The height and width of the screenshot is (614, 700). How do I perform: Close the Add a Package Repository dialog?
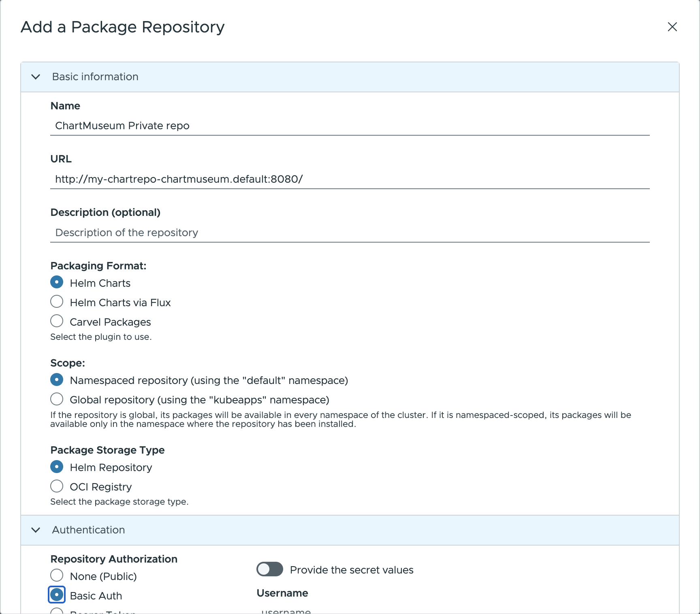[x=672, y=27]
